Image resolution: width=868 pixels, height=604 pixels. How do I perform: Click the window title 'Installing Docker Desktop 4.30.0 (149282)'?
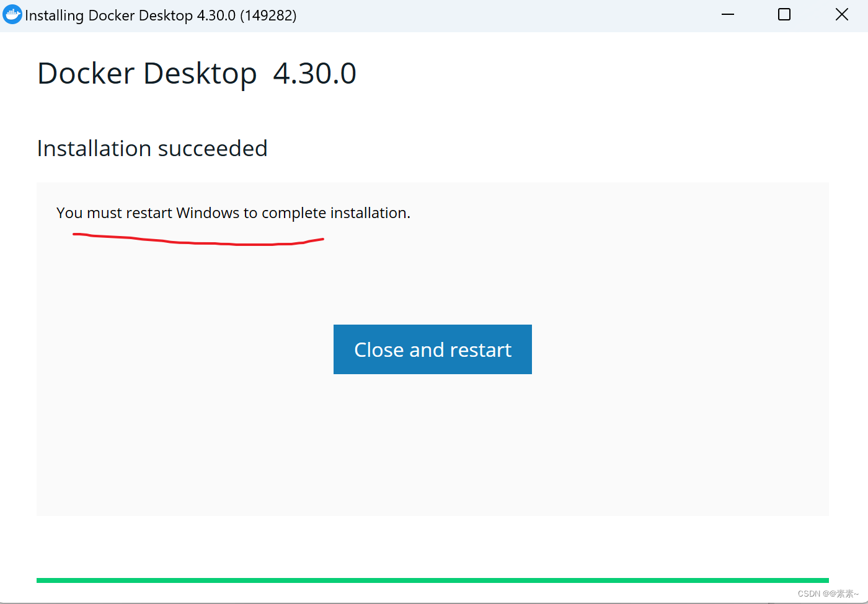(x=161, y=15)
